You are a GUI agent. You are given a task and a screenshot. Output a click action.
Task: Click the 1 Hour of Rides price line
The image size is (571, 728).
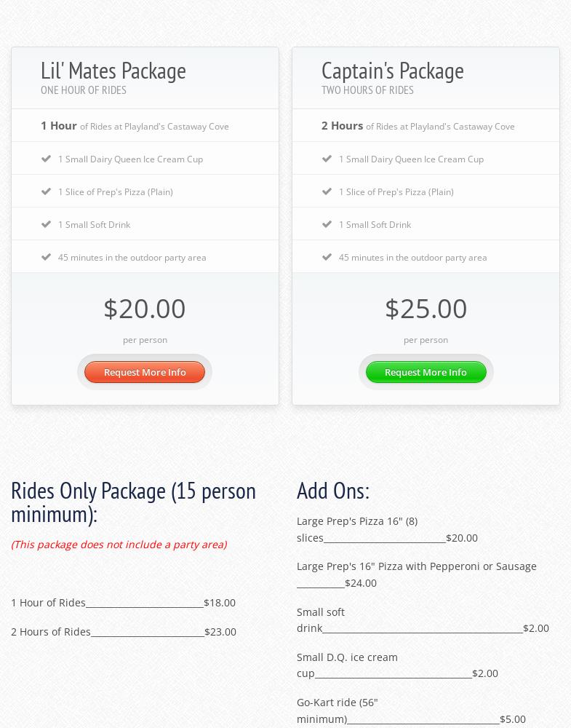click(123, 602)
